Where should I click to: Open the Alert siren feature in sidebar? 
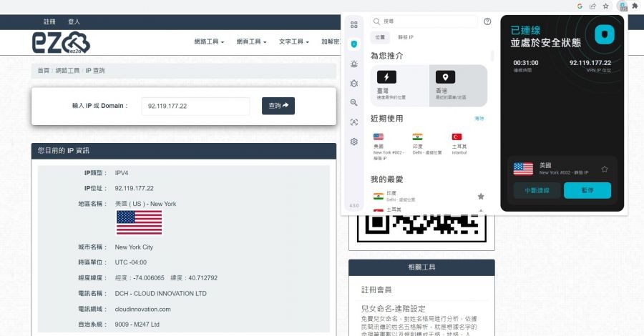(x=353, y=64)
